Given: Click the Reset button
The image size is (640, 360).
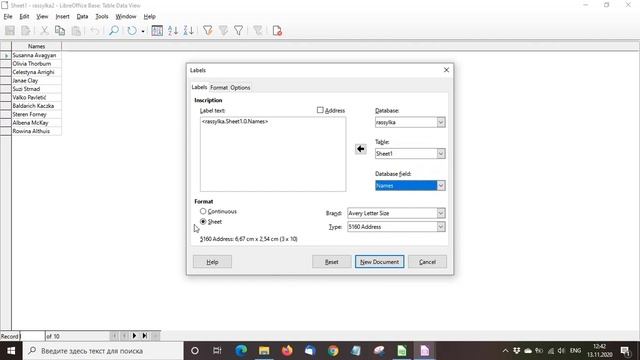Looking at the screenshot, I should click(x=331, y=262).
